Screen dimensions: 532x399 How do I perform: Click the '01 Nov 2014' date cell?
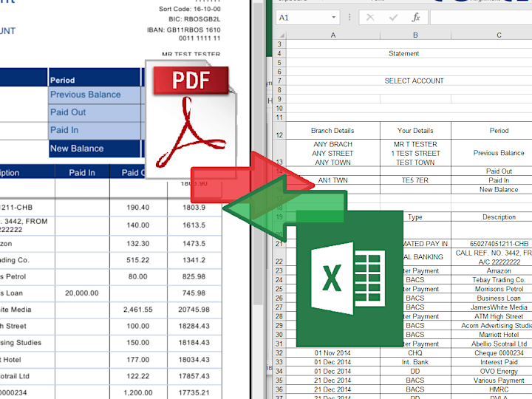(x=332, y=353)
